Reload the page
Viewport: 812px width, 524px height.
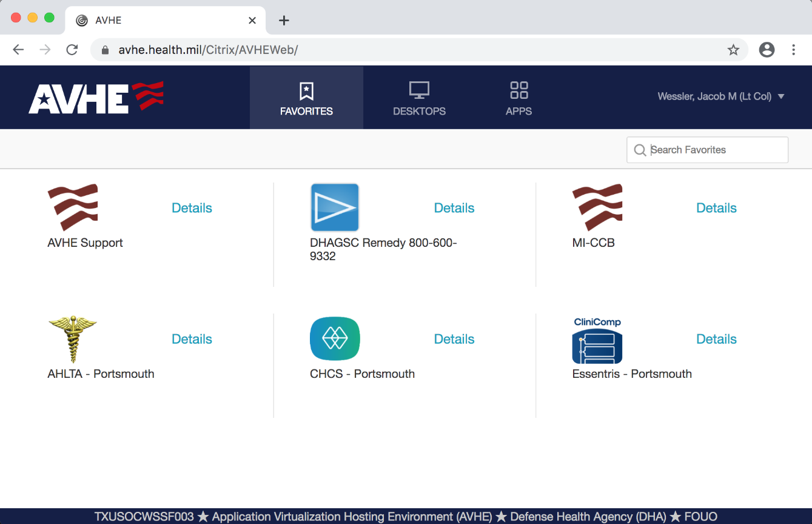tap(72, 50)
